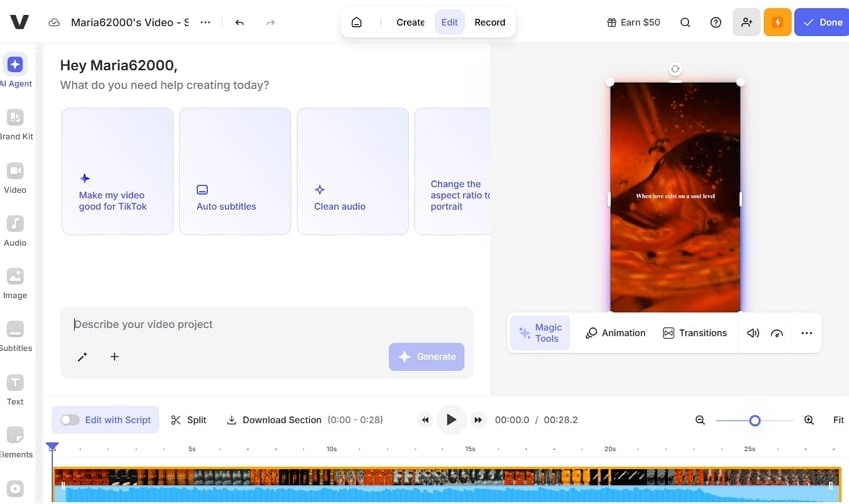Click the 10s mark on timeline ruler
Screen dimensions: 849x504
click(331, 449)
